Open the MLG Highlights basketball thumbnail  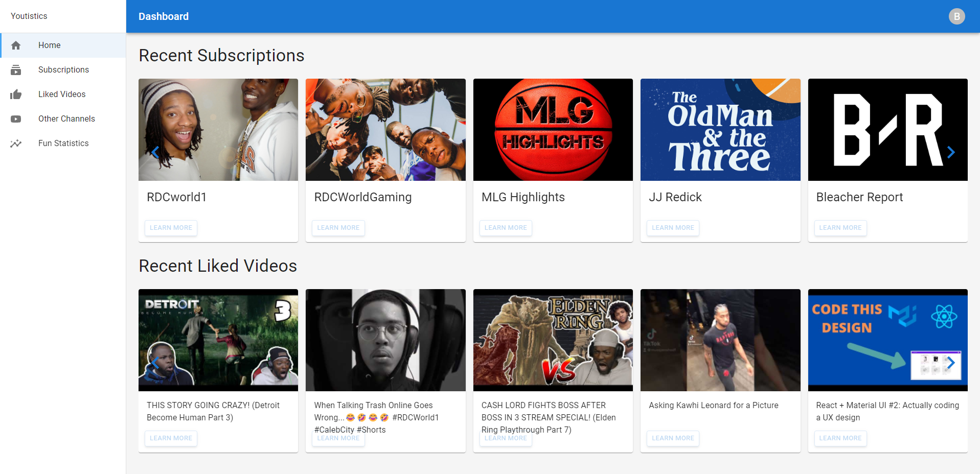553,130
